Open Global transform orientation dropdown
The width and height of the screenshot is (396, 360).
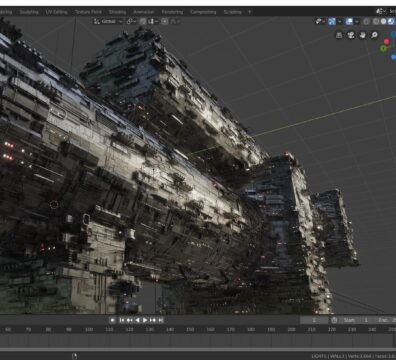coord(108,21)
